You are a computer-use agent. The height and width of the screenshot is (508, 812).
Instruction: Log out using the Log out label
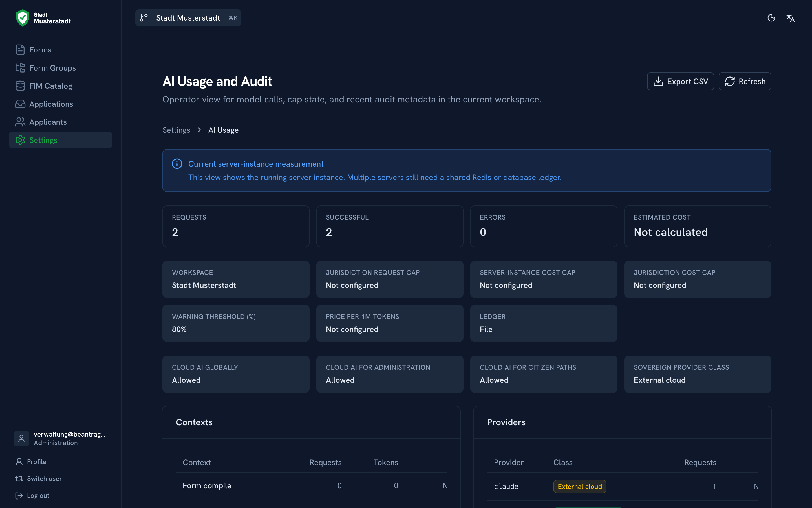(x=38, y=496)
